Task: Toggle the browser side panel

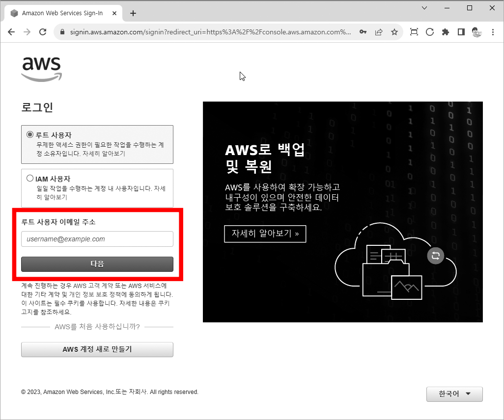Action: [x=461, y=32]
